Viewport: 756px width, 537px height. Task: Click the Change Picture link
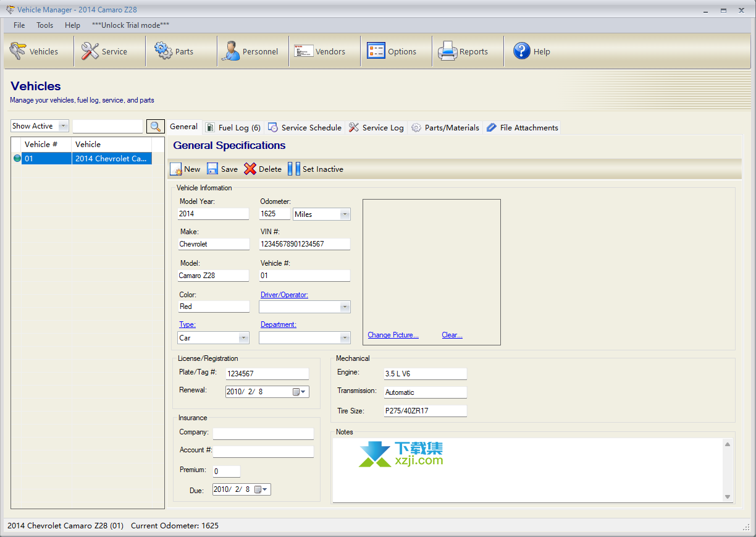click(393, 335)
